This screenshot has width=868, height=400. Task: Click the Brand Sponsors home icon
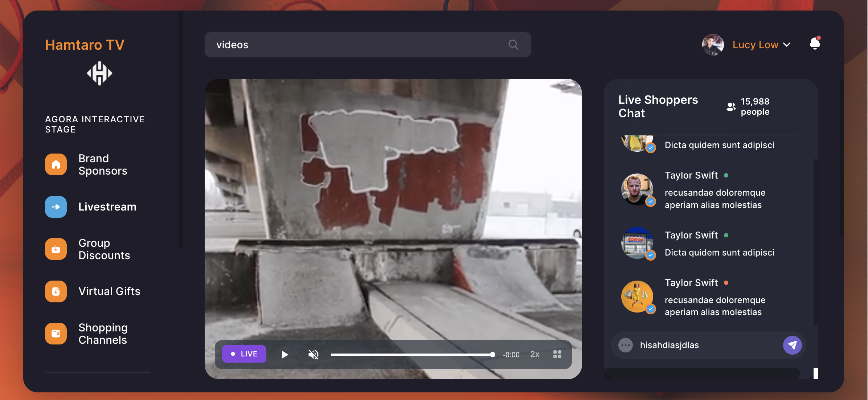(56, 164)
